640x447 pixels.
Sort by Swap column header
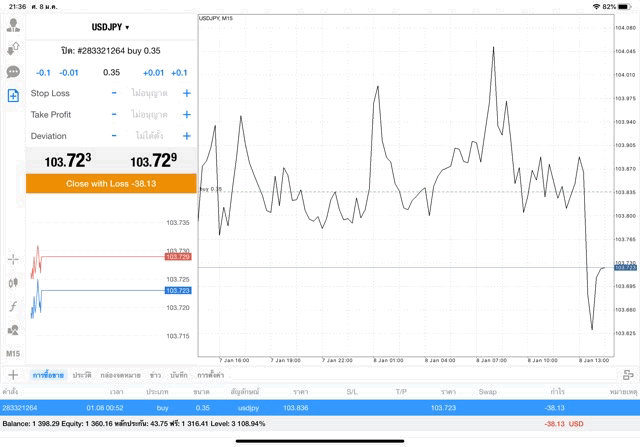(487, 391)
